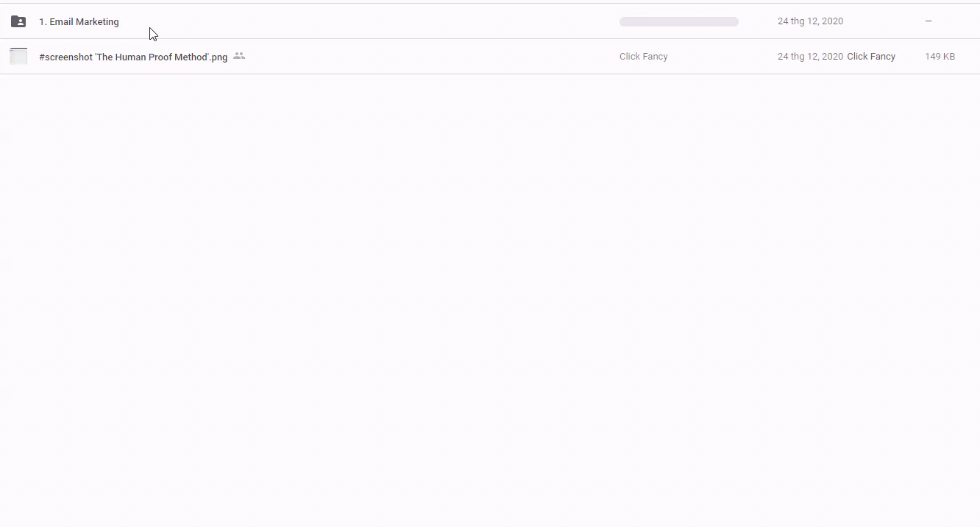
Task: Click the word 'Marketing' in the folder name
Action: (x=97, y=22)
